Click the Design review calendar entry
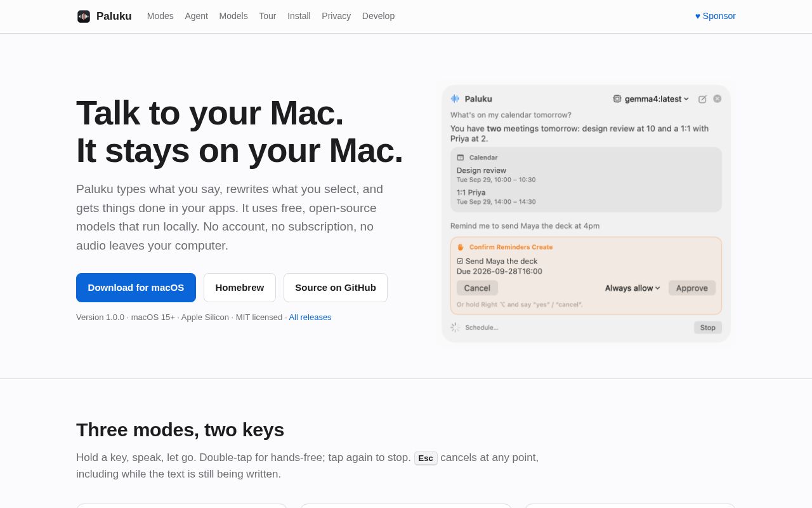The height and width of the screenshot is (508, 812). (496, 175)
